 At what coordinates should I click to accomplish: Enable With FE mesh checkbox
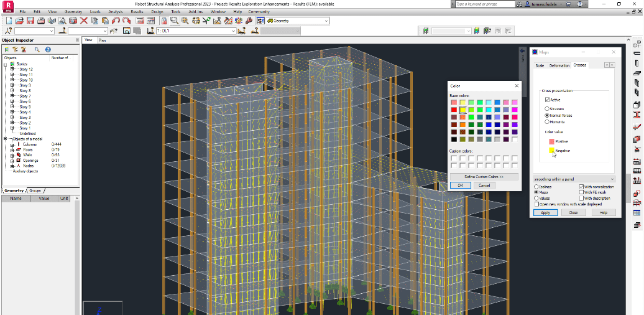click(581, 192)
